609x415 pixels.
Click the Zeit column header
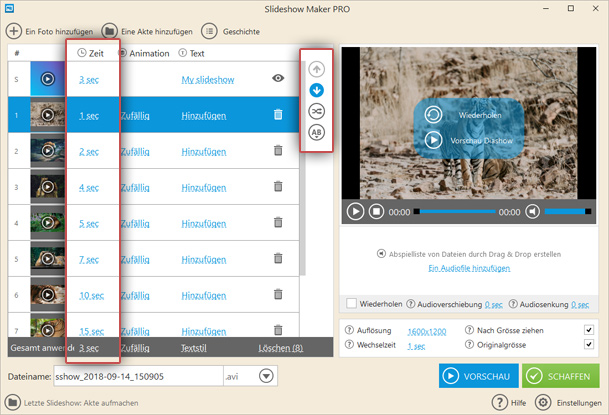(x=90, y=53)
